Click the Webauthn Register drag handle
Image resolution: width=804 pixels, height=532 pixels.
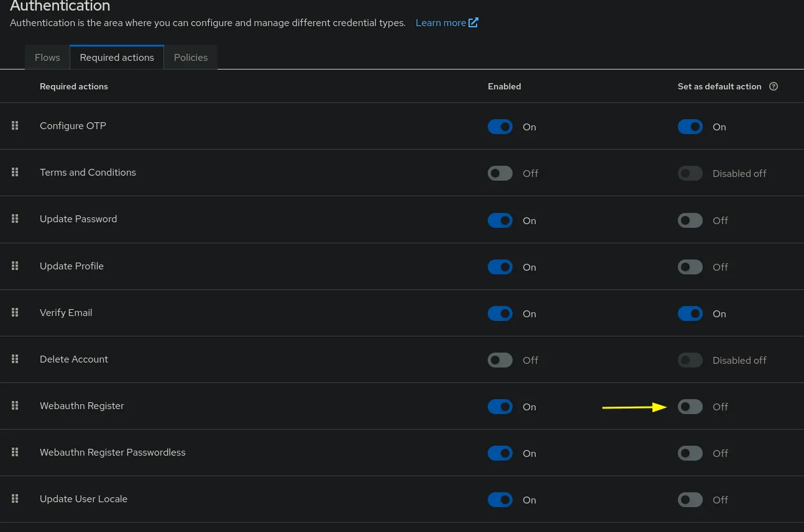tap(15, 405)
